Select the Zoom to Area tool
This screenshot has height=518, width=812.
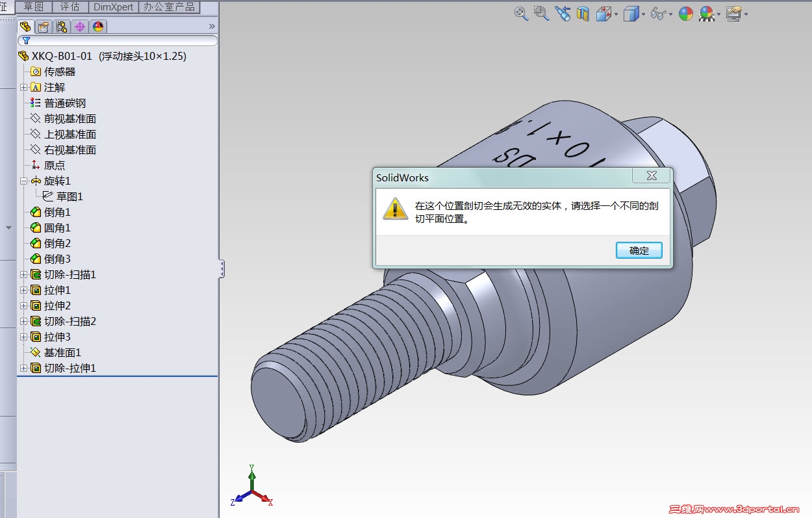[x=541, y=13]
